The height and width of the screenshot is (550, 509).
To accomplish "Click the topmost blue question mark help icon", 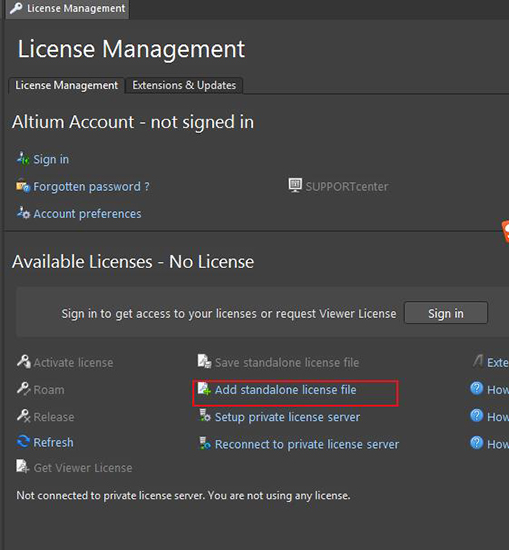I will pos(476,388).
